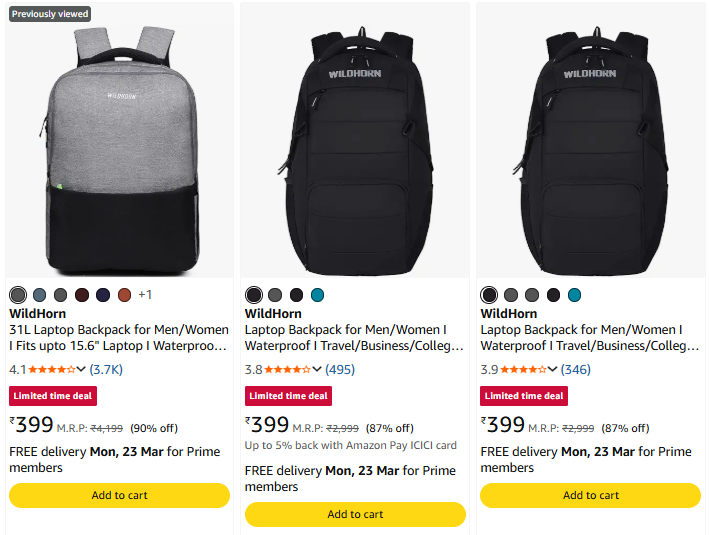709x535 pixels.
Task: Select the rust orange swatch on the grey backpack
Action: (x=124, y=295)
